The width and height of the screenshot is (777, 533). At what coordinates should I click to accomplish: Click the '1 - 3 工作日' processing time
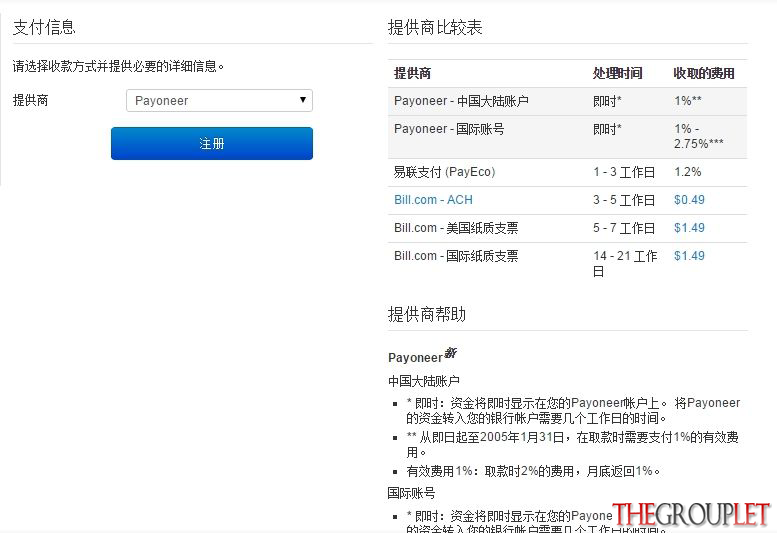pyautogui.click(x=624, y=172)
